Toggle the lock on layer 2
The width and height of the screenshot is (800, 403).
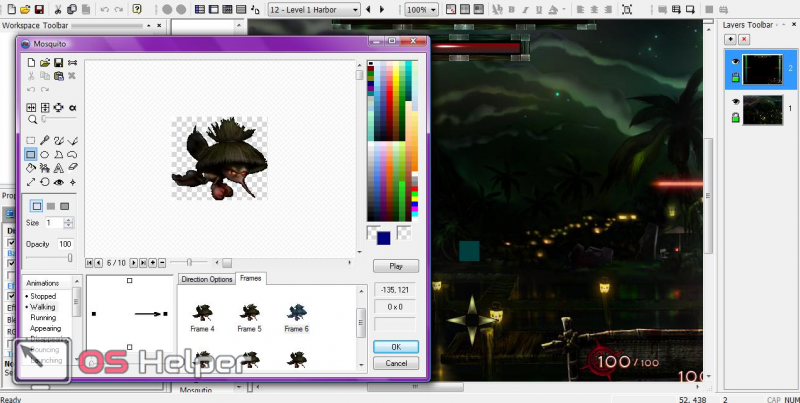pyautogui.click(x=735, y=77)
